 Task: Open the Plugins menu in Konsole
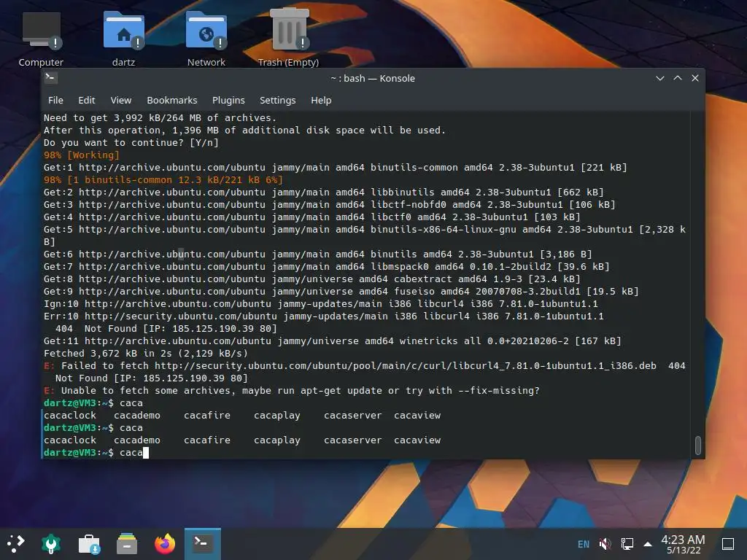click(x=228, y=101)
